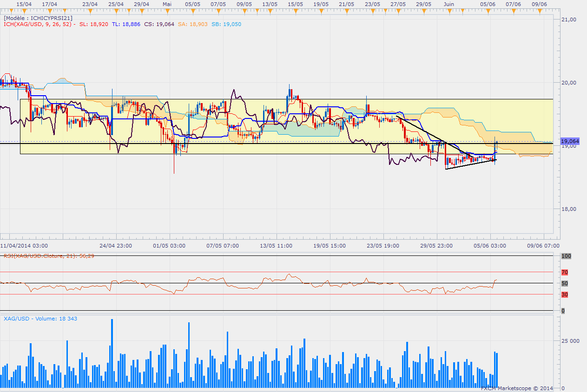Click the RSI 30 level label
Image resolution: width=587 pixels, height=392 pixels.
[565, 294]
